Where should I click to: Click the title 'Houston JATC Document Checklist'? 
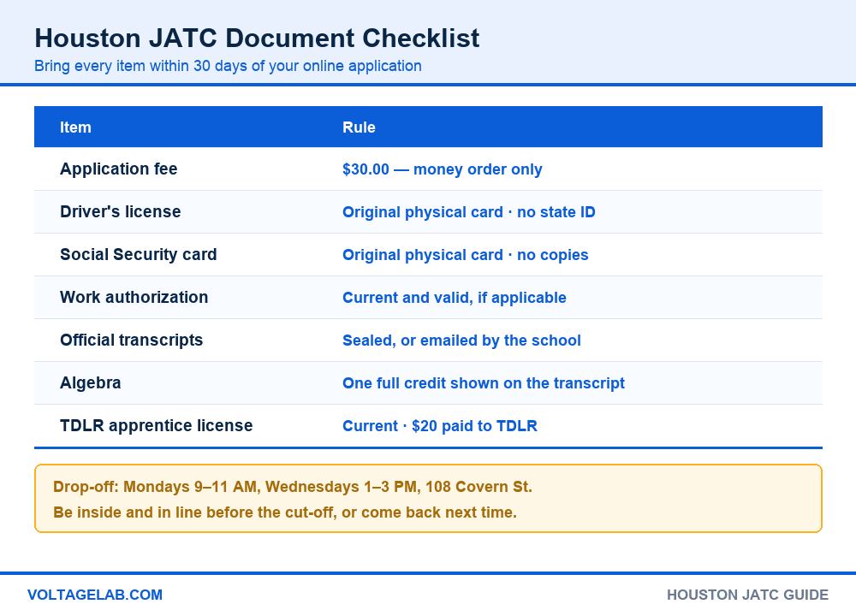257,38
